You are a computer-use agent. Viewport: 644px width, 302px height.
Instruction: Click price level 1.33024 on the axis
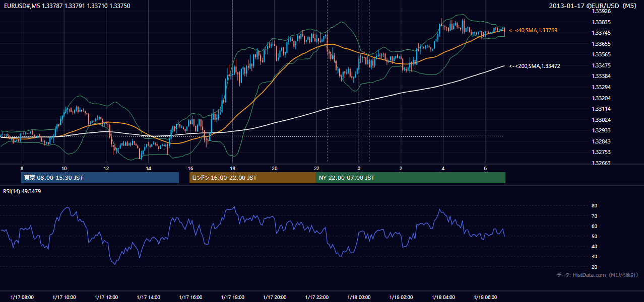click(x=601, y=120)
